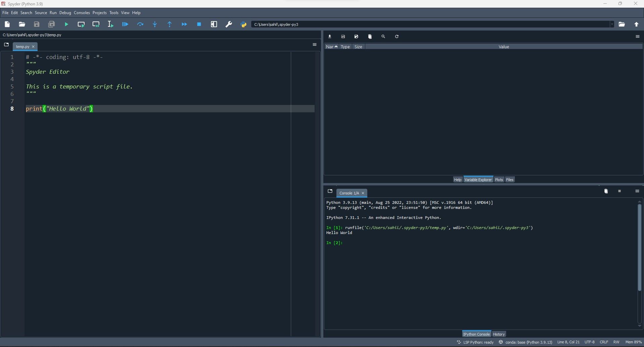Refresh the Variable Explorer variables
The height and width of the screenshot is (347, 644).
click(397, 37)
